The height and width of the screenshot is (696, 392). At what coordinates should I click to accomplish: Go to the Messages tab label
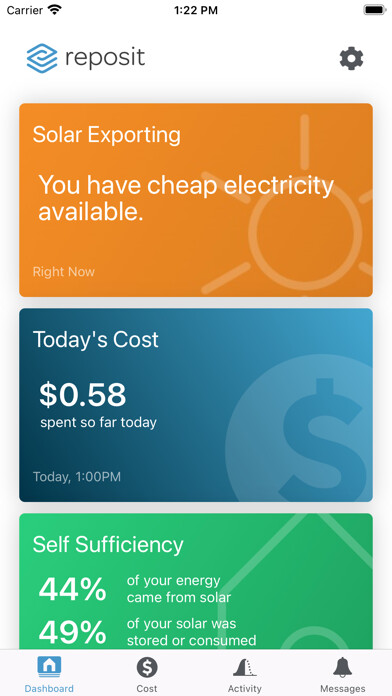[343, 688]
